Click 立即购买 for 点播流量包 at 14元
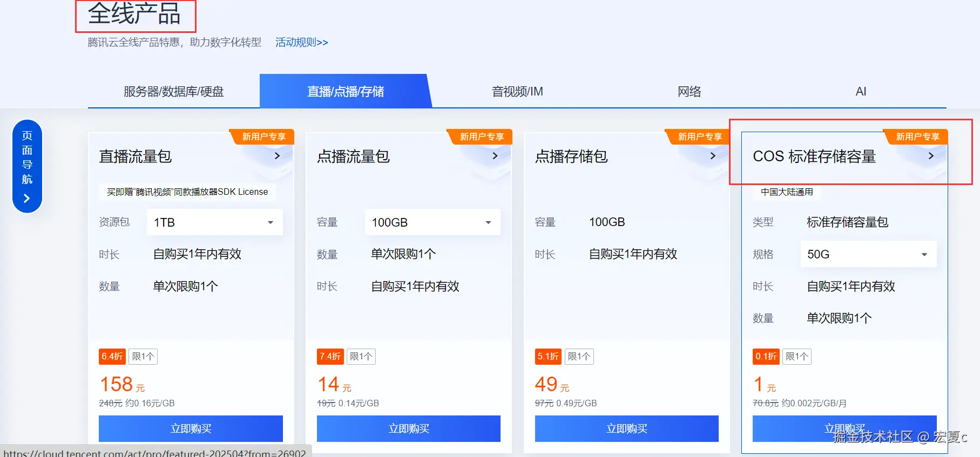Viewport: 980px width, 457px height. point(409,428)
